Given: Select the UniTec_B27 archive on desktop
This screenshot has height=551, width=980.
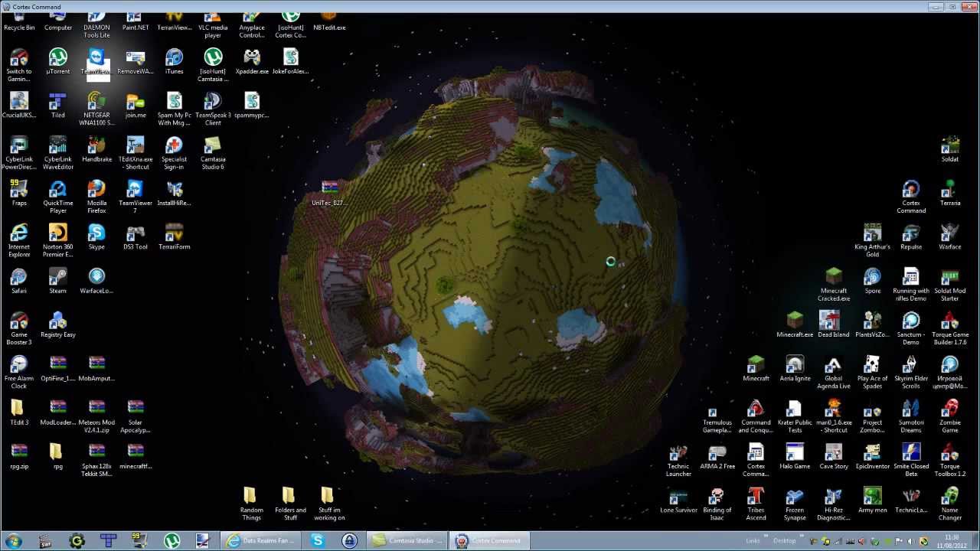Looking at the screenshot, I should 329,193.
